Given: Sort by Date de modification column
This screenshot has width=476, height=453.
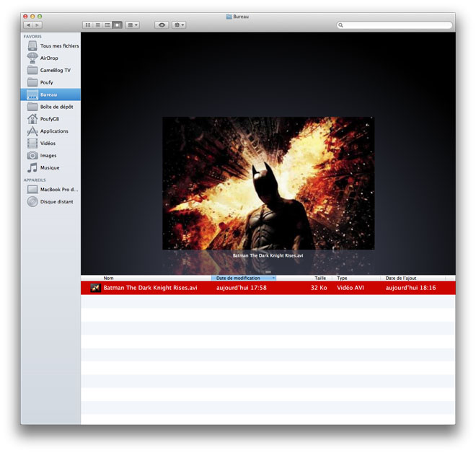Looking at the screenshot, I should click(x=238, y=278).
